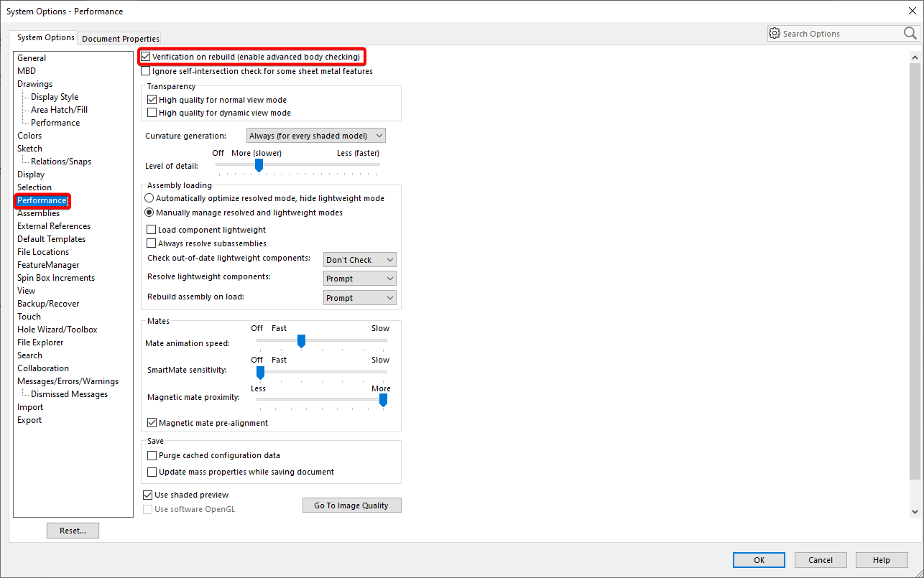Click Go To Image Quality button
Image resolution: width=924 pixels, height=578 pixels.
(351, 505)
